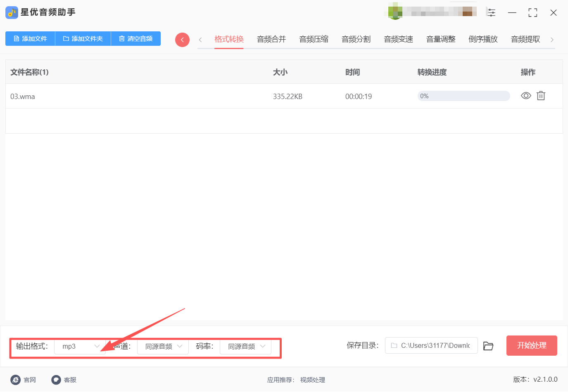Screen dimensions: 568x392
Task: Go to the 音频分割 tab
Action: [x=356, y=39]
